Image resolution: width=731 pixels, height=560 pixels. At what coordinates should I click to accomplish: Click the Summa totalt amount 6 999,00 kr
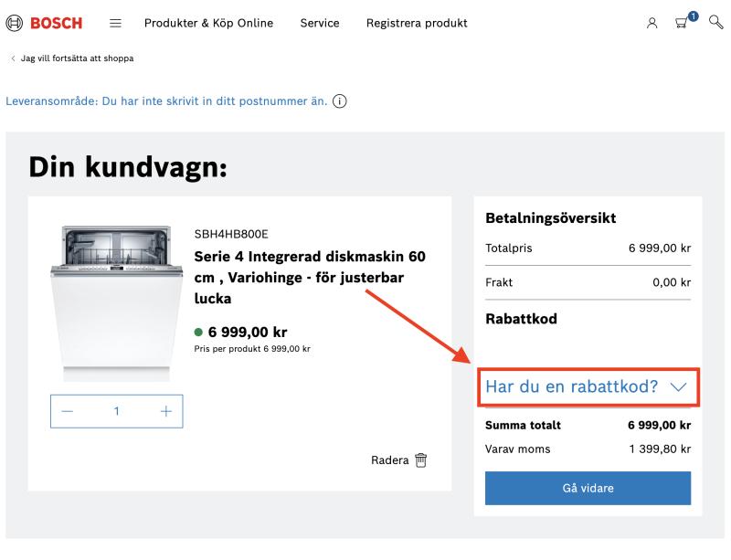[x=659, y=425]
